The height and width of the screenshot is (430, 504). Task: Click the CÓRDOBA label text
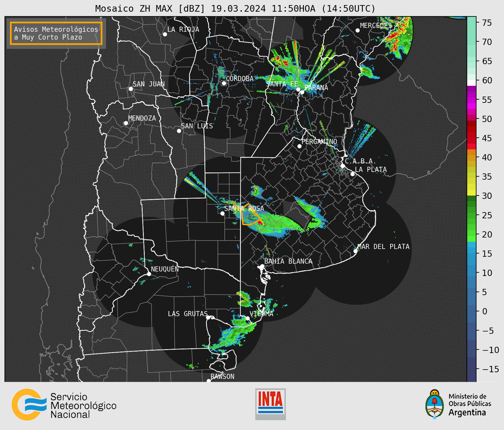(x=240, y=78)
